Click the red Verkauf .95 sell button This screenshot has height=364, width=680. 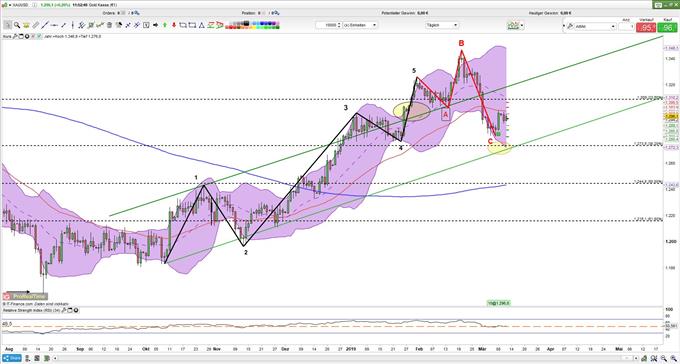click(647, 27)
